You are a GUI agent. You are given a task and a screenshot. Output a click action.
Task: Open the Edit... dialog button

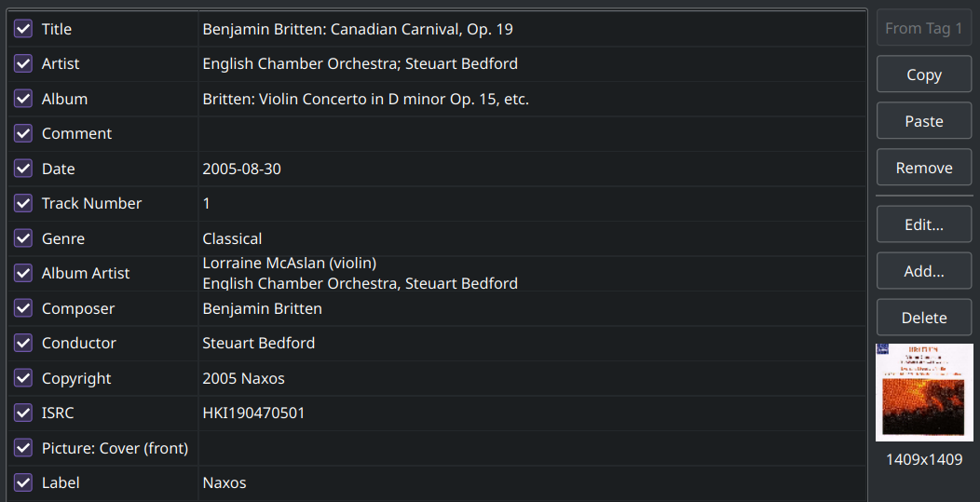pyautogui.click(x=923, y=224)
